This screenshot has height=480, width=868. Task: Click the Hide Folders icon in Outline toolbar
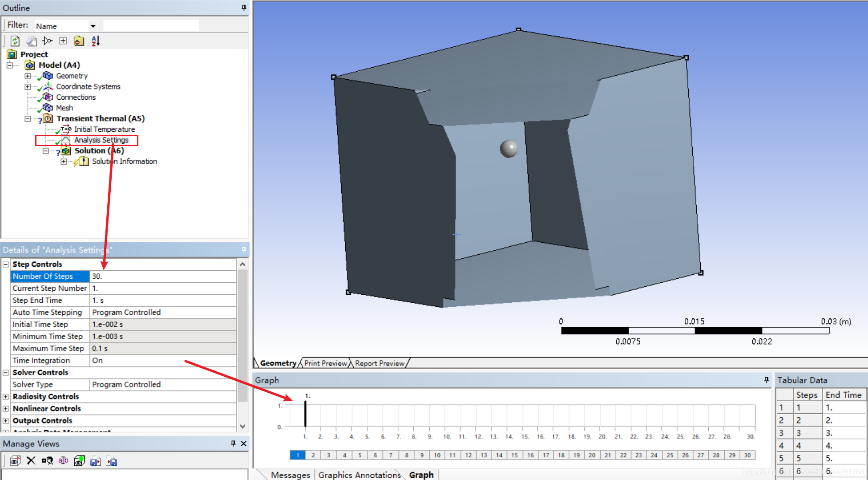tap(79, 41)
